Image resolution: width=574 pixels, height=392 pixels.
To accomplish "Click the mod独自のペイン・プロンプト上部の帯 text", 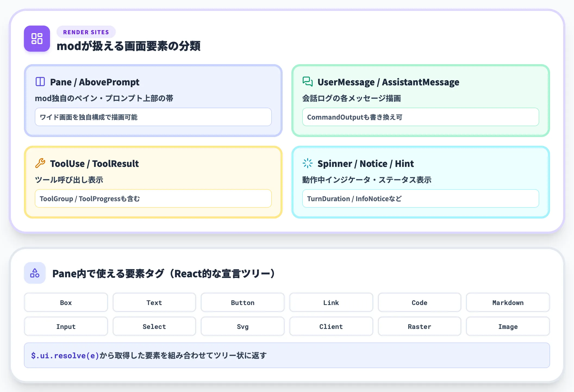I will [x=104, y=98].
